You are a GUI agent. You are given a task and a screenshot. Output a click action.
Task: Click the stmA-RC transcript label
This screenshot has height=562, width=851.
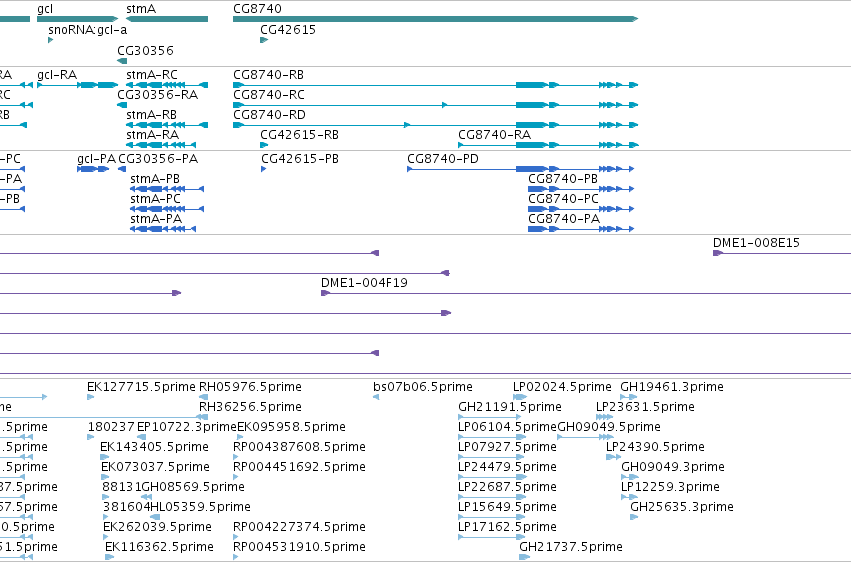click(152, 75)
